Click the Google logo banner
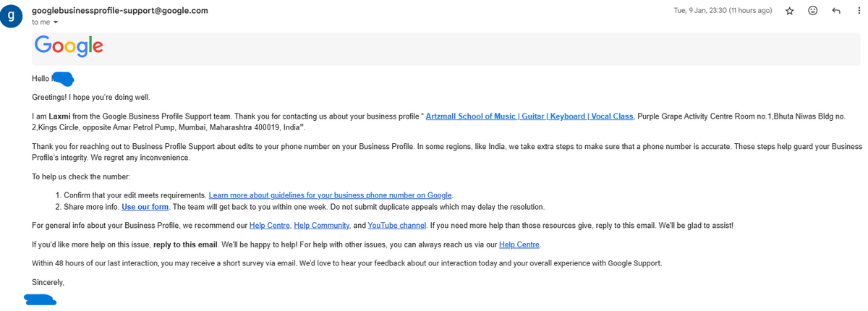This screenshot has width=868, height=311. click(x=69, y=46)
